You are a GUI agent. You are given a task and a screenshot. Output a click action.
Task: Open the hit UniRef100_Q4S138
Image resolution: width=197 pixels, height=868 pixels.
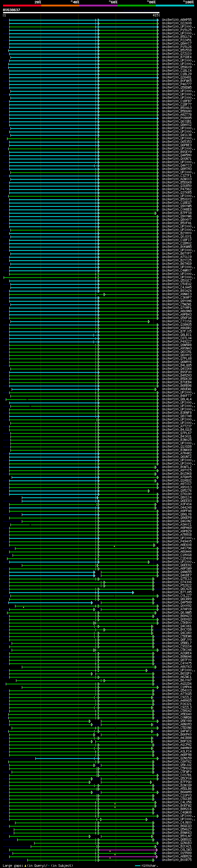pyautogui.click(x=177, y=135)
